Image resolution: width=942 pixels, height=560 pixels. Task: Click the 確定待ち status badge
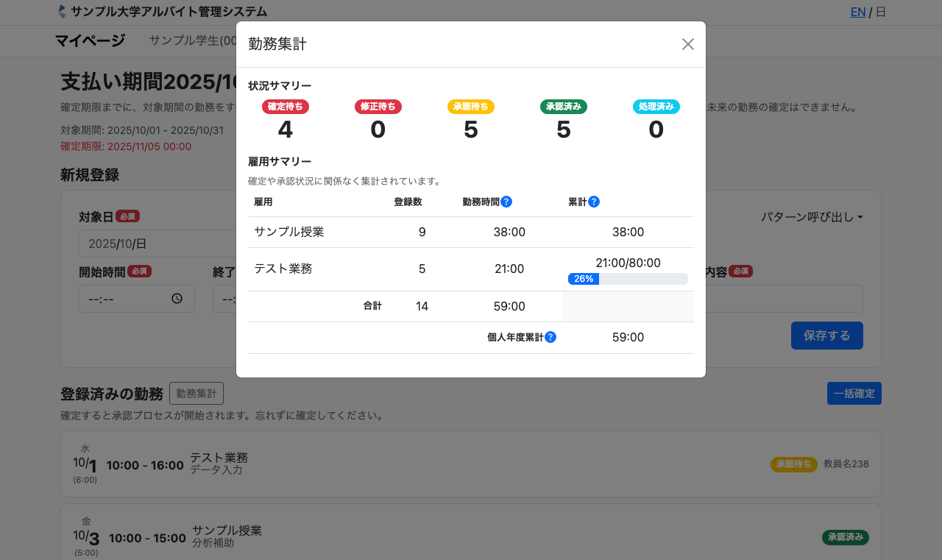pos(286,107)
